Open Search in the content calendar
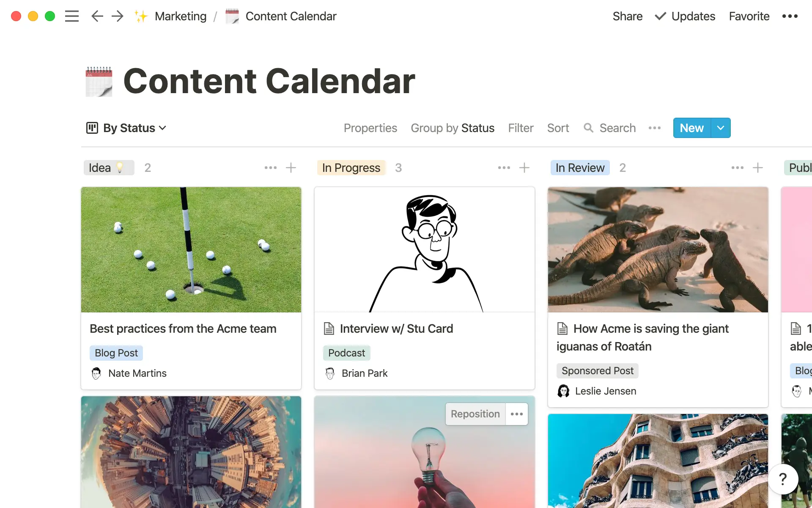Image resolution: width=812 pixels, height=508 pixels. coord(609,128)
